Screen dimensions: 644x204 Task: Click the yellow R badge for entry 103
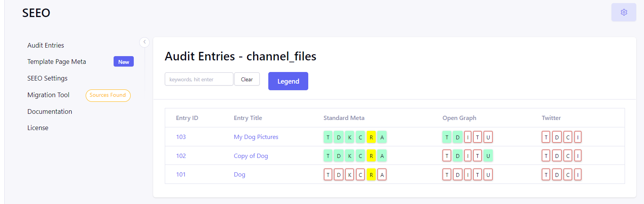point(371,137)
